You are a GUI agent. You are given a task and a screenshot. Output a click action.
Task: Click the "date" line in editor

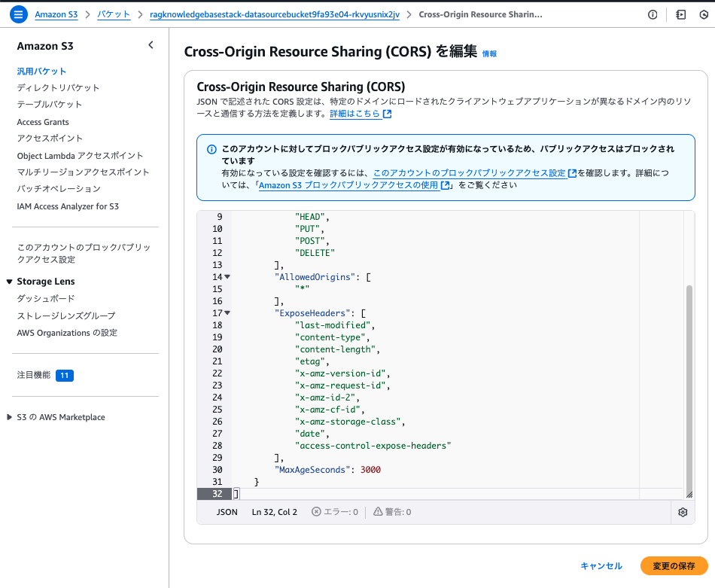pos(312,434)
